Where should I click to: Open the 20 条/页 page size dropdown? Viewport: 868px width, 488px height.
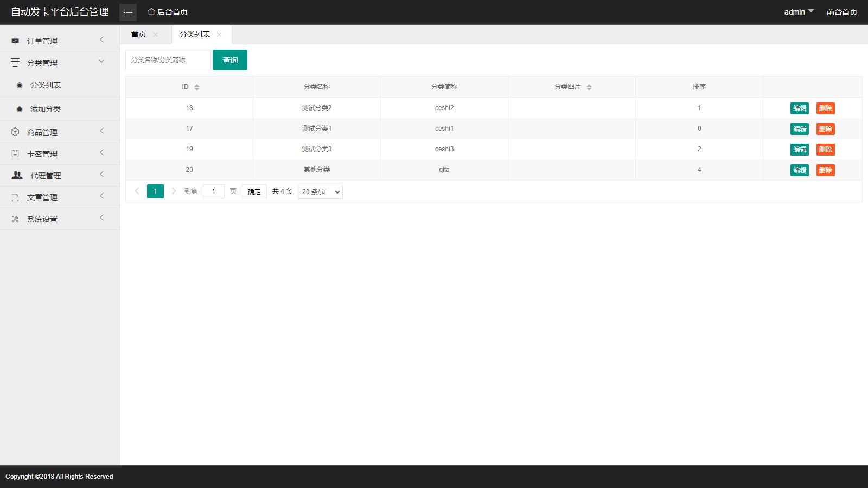pos(320,192)
